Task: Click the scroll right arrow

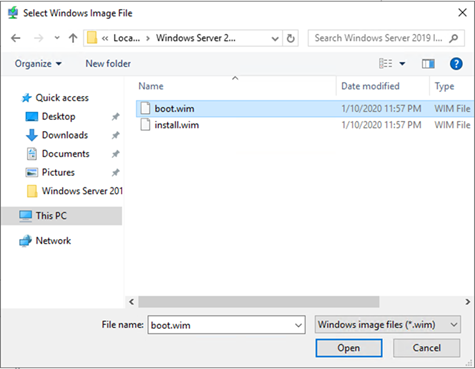Action: (x=468, y=302)
